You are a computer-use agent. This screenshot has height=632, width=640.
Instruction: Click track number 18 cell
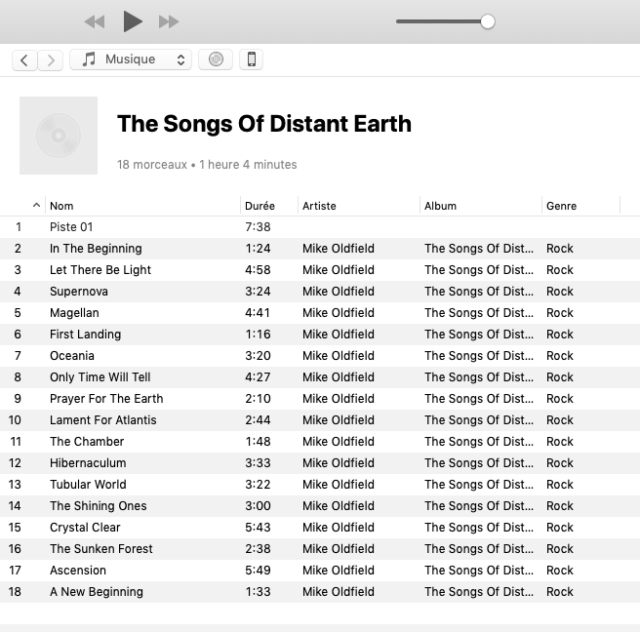[x=15, y=592]
